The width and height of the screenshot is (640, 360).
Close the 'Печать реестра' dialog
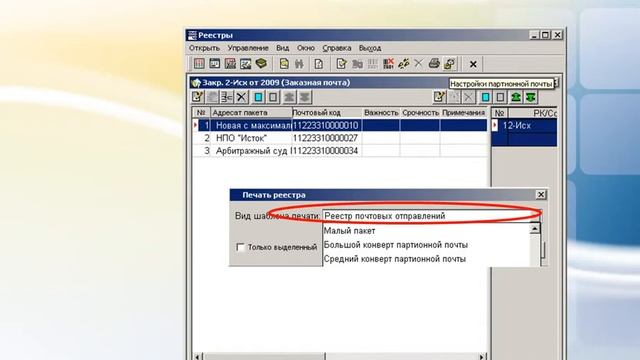click(x=541, y=195)
